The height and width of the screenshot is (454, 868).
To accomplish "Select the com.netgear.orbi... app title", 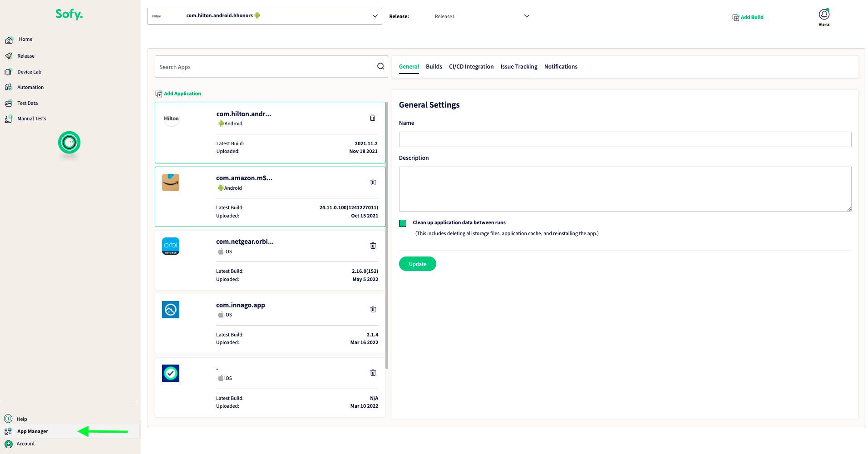I will point(245,242).
